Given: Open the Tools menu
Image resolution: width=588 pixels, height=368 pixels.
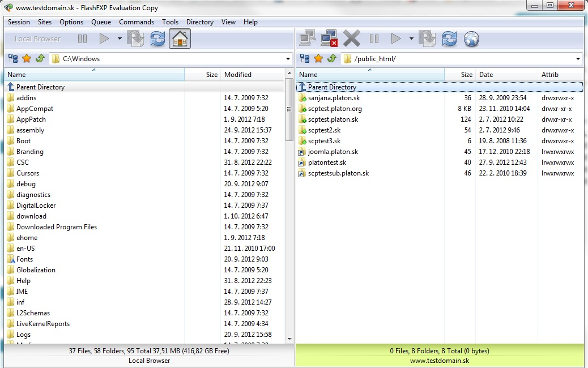Looking at the screenshot, I should click(171, 22).
